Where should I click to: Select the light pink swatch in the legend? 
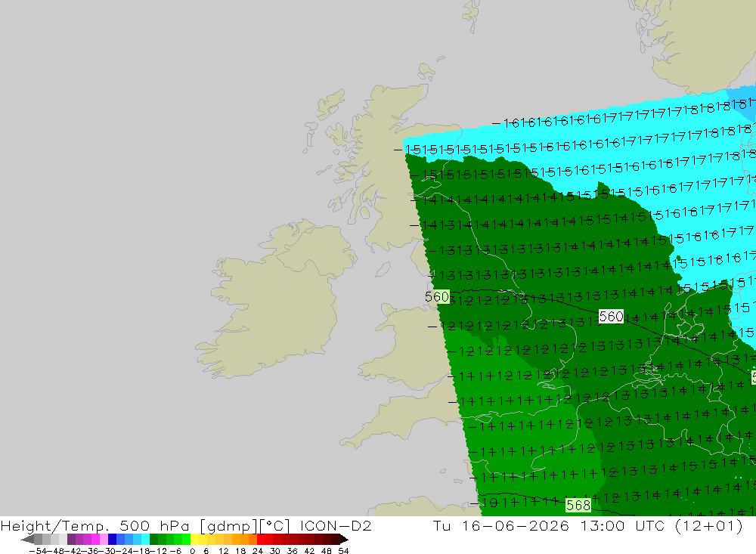(104, 540)
